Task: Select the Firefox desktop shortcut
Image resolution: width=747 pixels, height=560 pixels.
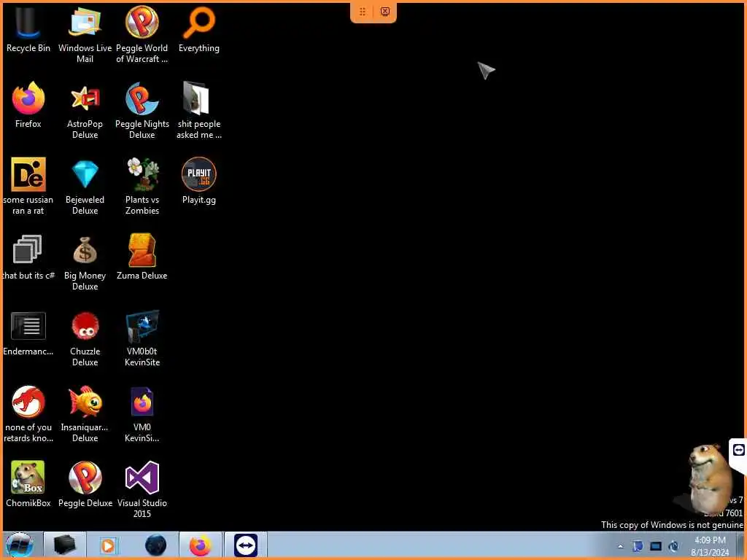Action: coord(28,105)
